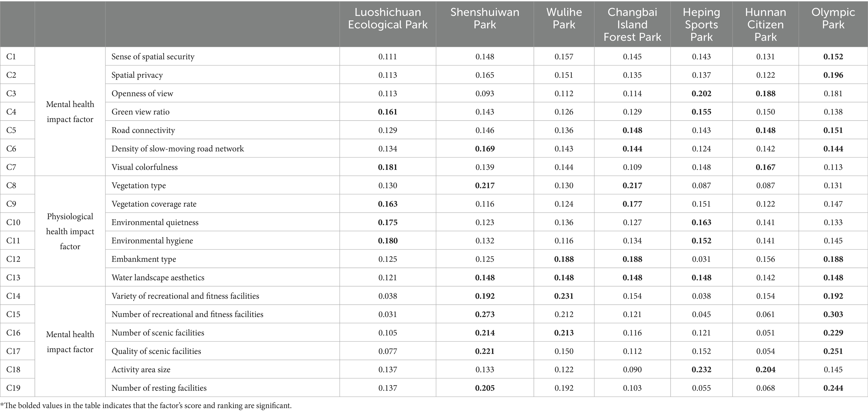
Task: Click the Olympic Park column header
Action: pyautogui.click(x=833, y=19)
